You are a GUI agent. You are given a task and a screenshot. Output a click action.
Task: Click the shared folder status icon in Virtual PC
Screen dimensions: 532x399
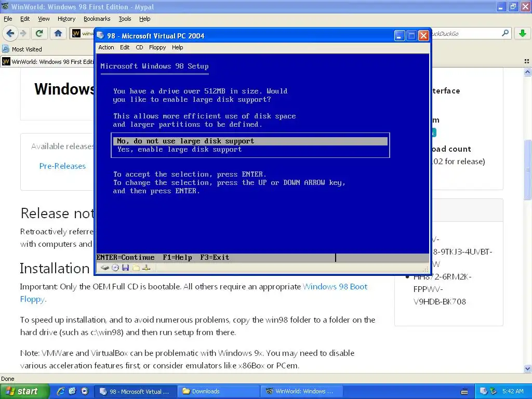pyautogui.click(x=136, y=268)
